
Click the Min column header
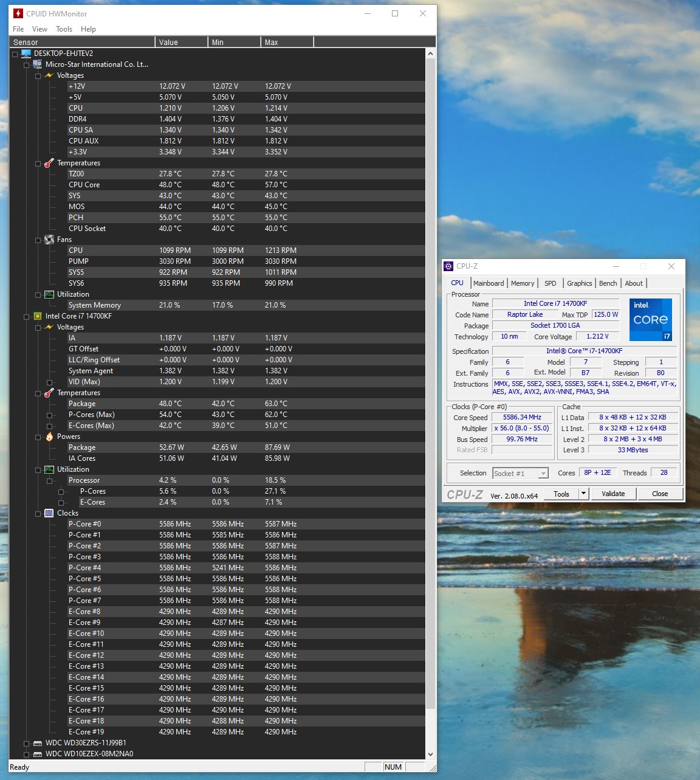tap(235, 42)
